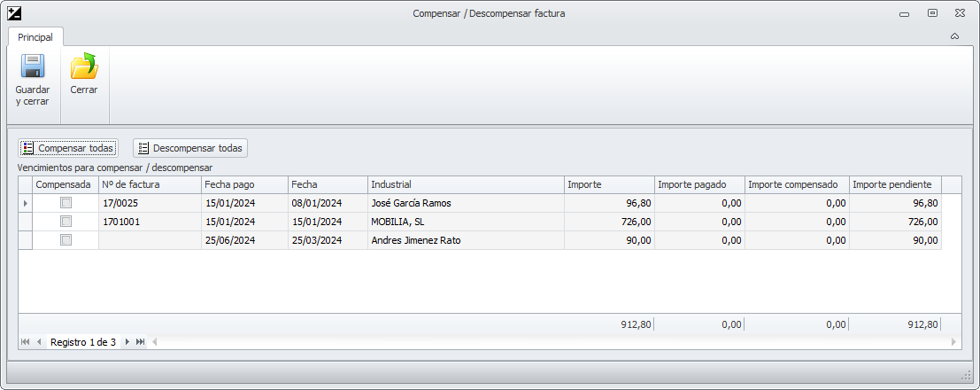
Task: Click the resize grip in status bar
Action: [x=966, y=373]
